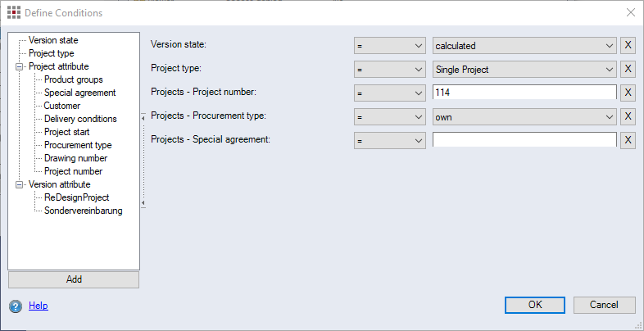Image resolution: width=644 pixels, height=331 pixels.
Task: Select Customer in the attribute tree
Action: tap(61, 106)
